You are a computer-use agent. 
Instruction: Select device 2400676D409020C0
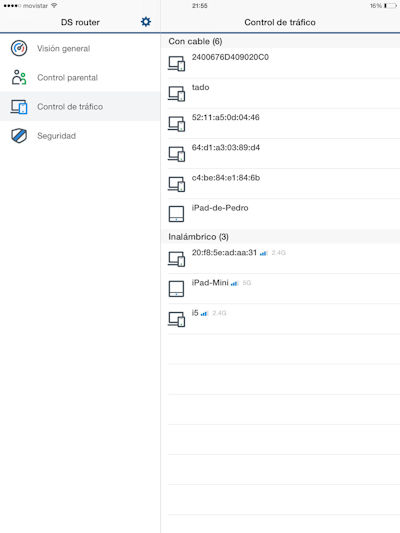(284, 63)
